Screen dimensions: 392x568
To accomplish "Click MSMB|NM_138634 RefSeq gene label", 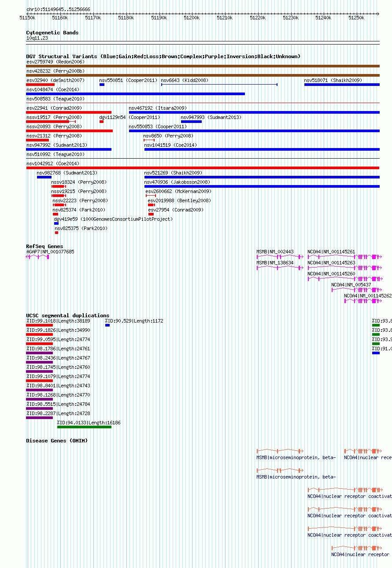I will click(x=275, y=263).
